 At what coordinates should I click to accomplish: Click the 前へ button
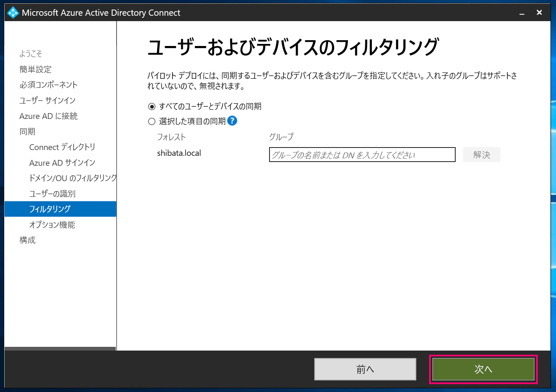[365, 369]
